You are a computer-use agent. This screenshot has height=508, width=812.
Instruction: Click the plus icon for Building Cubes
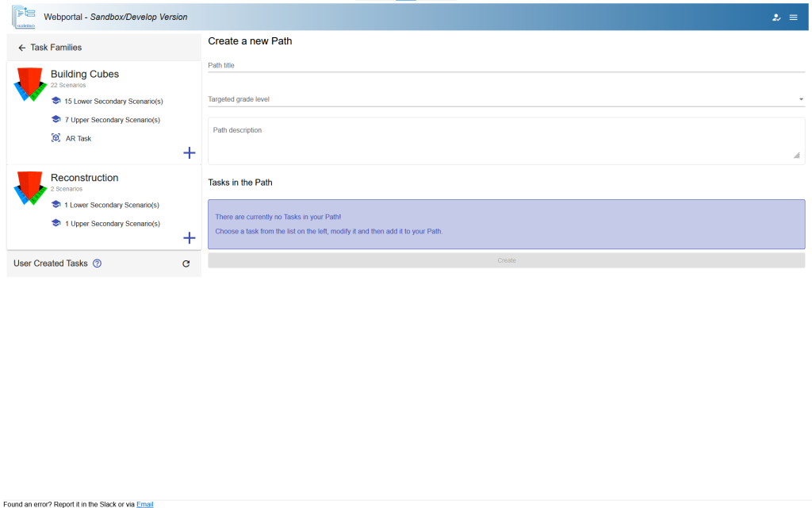[189, 153]
